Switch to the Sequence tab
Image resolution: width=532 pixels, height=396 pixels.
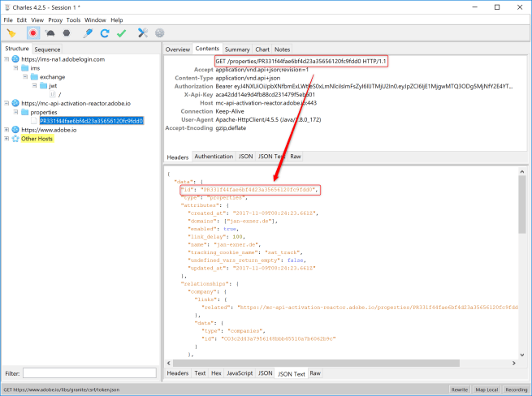[47, 49]
